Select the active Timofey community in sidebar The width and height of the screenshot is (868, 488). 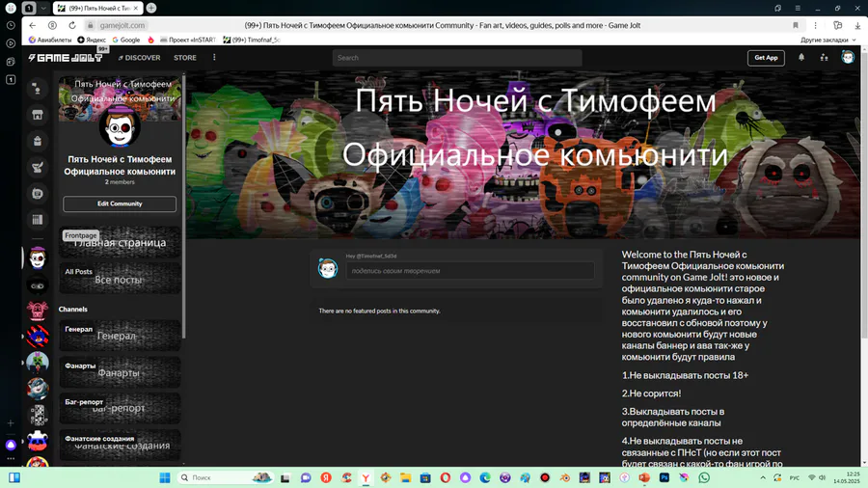pyautogui.click(x=37, y=258)
